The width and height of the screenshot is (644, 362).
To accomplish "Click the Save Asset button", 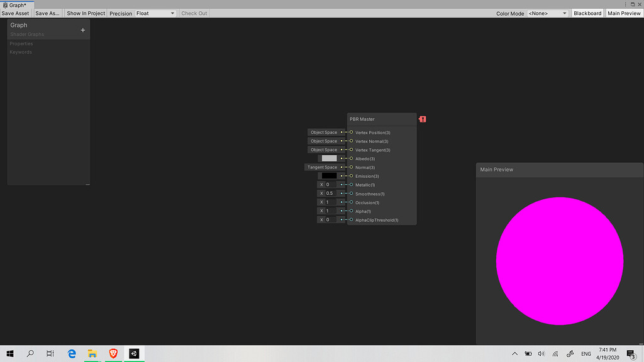I will (16, 13).
